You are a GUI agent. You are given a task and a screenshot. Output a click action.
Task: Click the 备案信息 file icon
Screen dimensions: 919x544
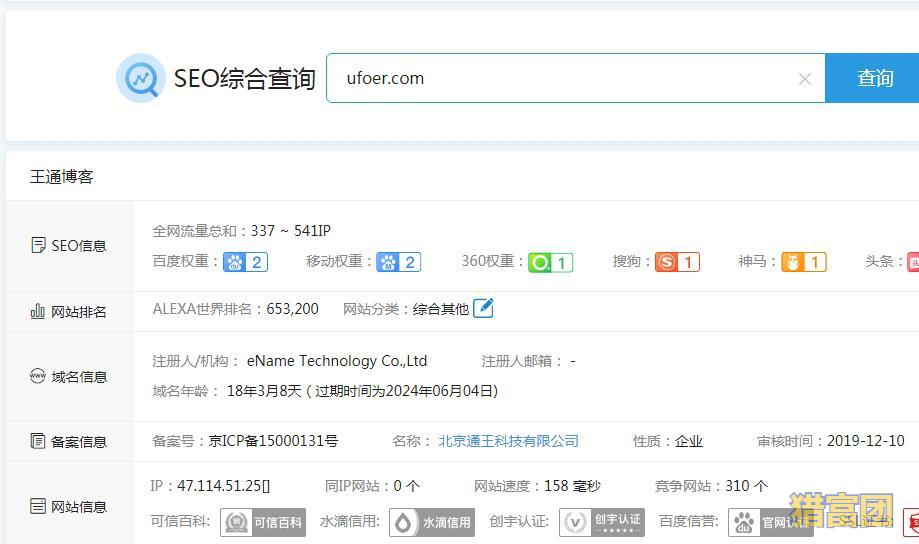38,441
